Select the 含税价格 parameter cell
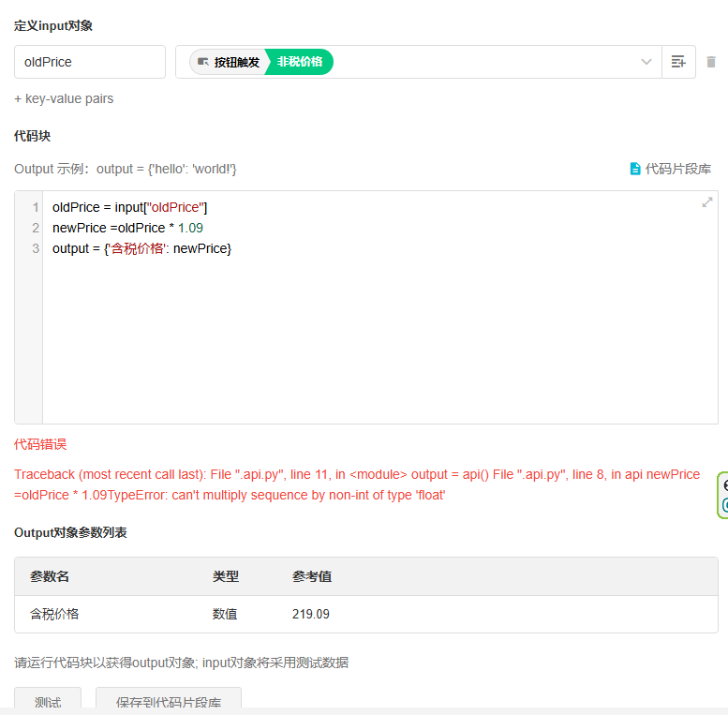 (54, 614)
